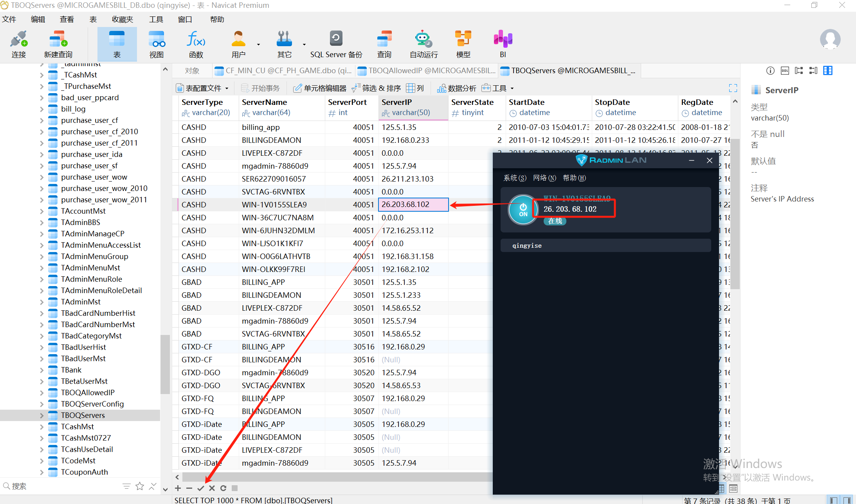Open the DDL view icon in right panel
This screenshot has width=856, height=504.
784,70
